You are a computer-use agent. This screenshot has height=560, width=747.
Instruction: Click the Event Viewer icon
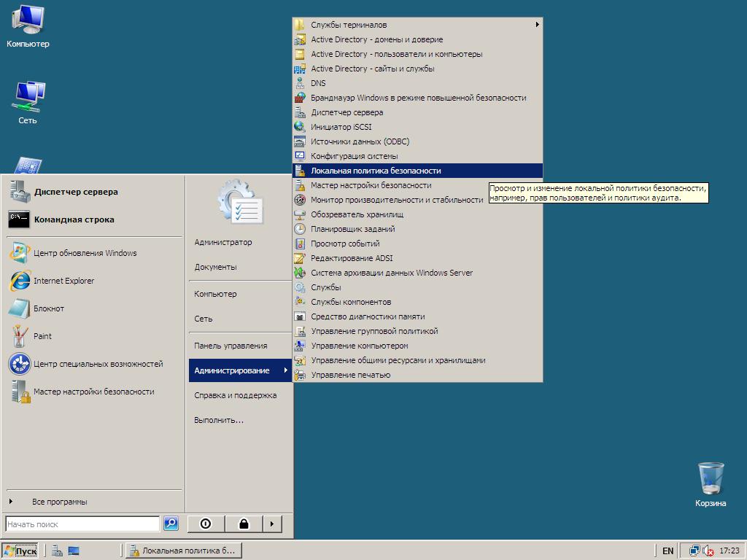click(x=300, y=244)
